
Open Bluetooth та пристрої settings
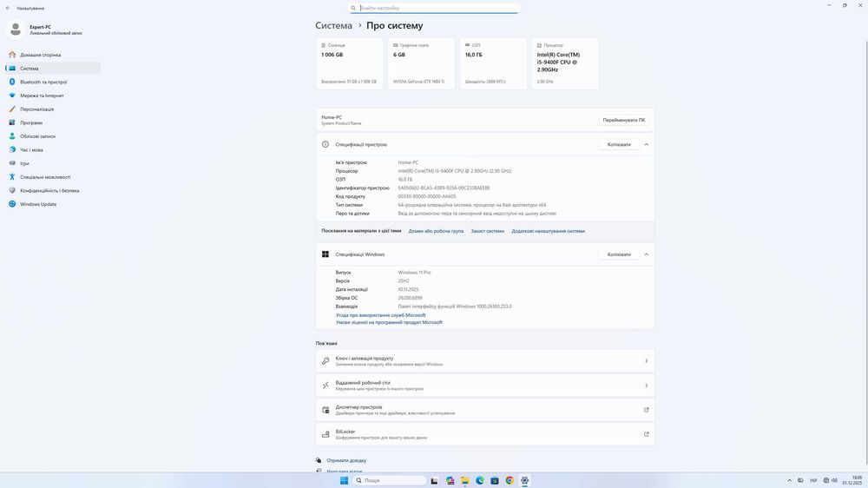(x=53, y=82)
